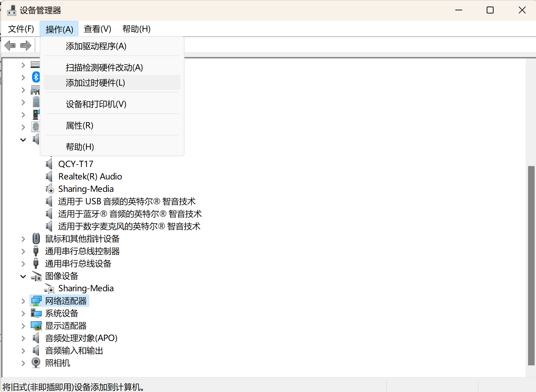Choose 添加驱动程序(A) from the menu
Image resolution: width=536 pixels, height=392 pixels.
pos(112,46)
